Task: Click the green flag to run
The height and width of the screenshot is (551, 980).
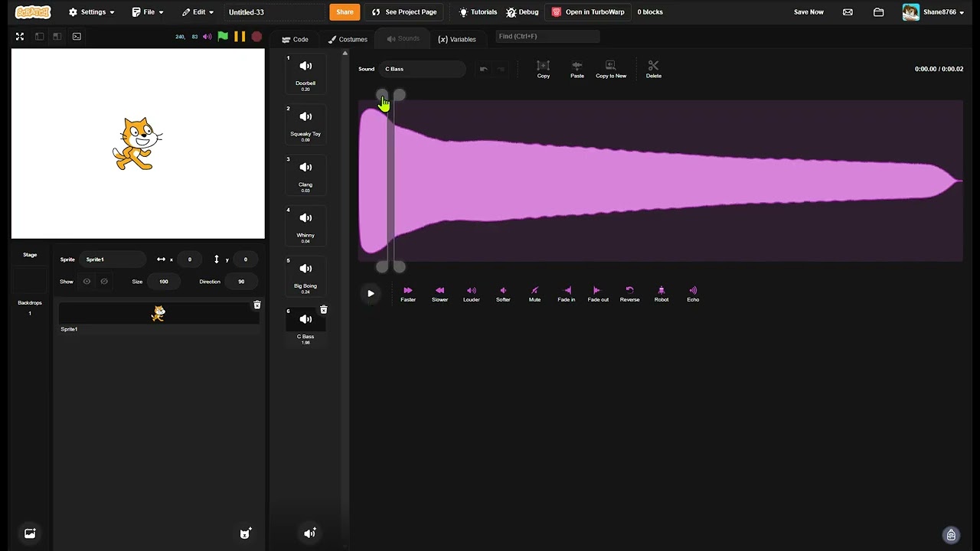Action: coord(223,36)
